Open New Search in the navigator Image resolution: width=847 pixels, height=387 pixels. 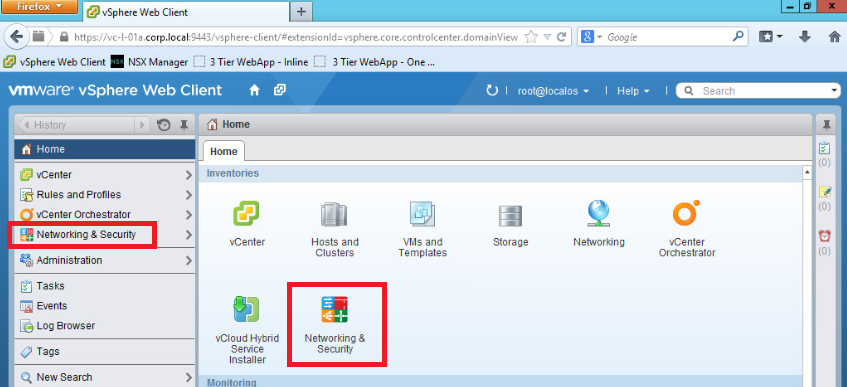pos(105,377)
